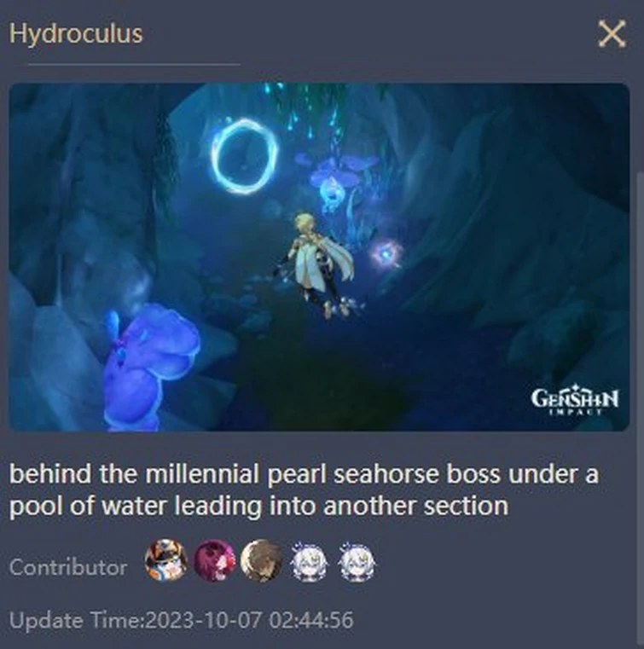Click the fourth contributor's Paimon avatar

point(310,561)
